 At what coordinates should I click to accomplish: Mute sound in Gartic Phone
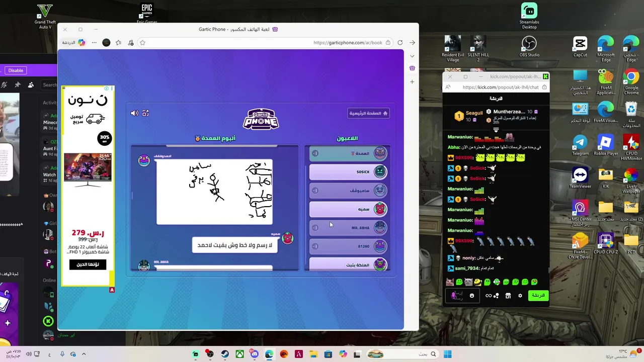pos(134,113)
